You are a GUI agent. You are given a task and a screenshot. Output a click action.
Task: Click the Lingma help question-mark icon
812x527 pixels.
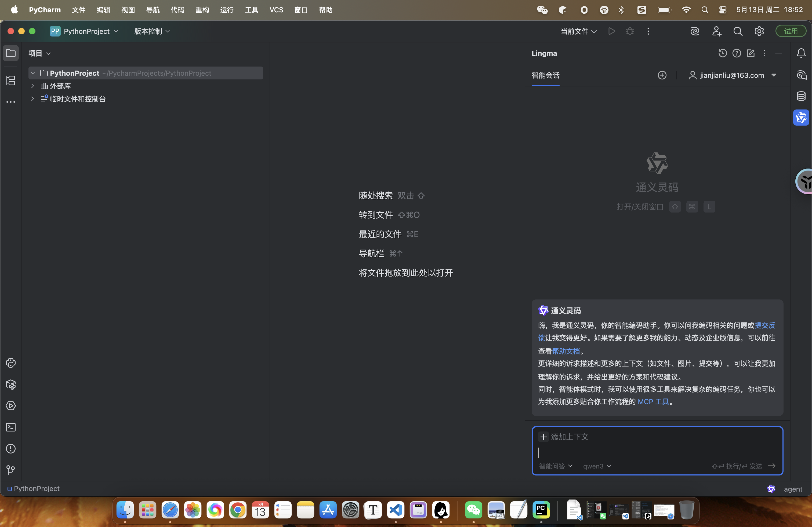(737, 53)
